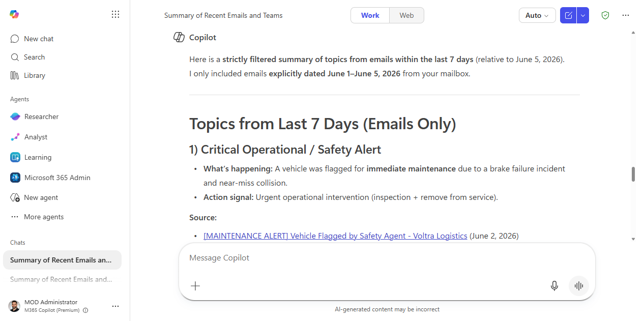Viewport: 644px width, 321px height.
Task: Click the plus attach button
Action: tap(195, 286)
